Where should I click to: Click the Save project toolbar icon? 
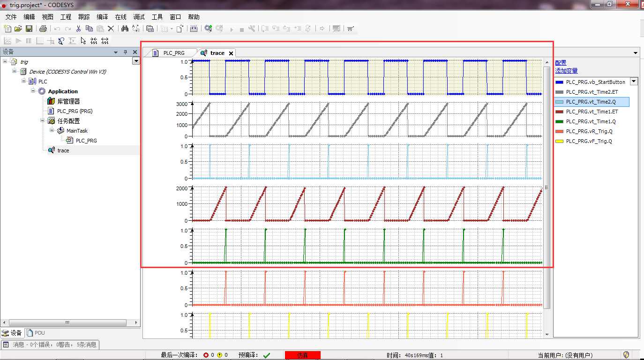29,29
